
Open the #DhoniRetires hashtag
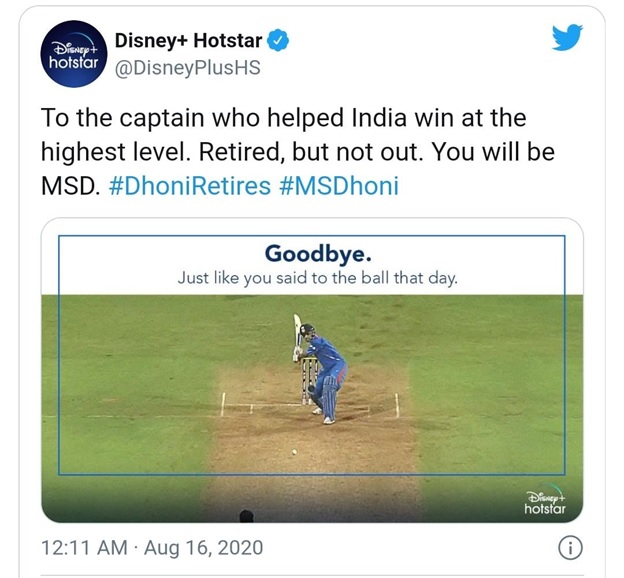188,187
